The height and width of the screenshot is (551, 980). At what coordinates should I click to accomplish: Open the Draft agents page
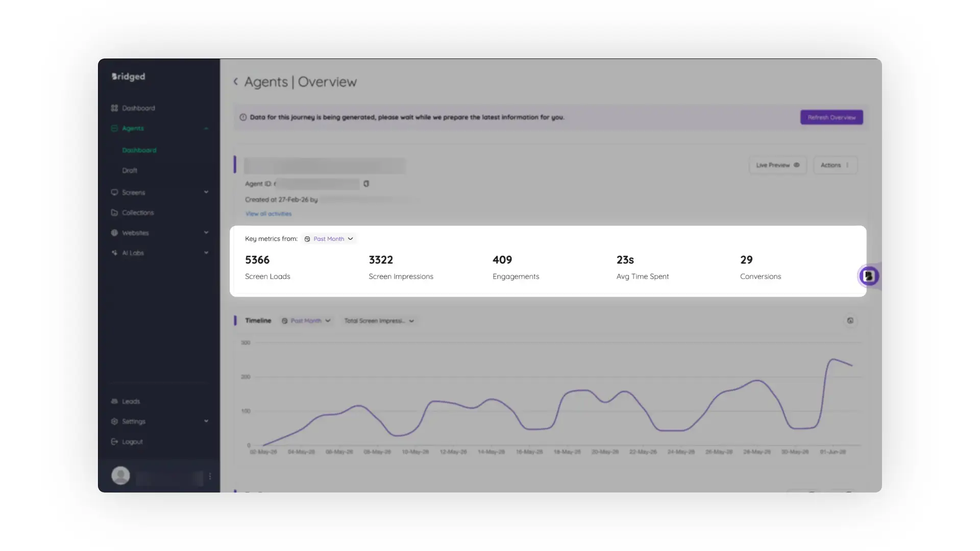click(x=130, y=170)
